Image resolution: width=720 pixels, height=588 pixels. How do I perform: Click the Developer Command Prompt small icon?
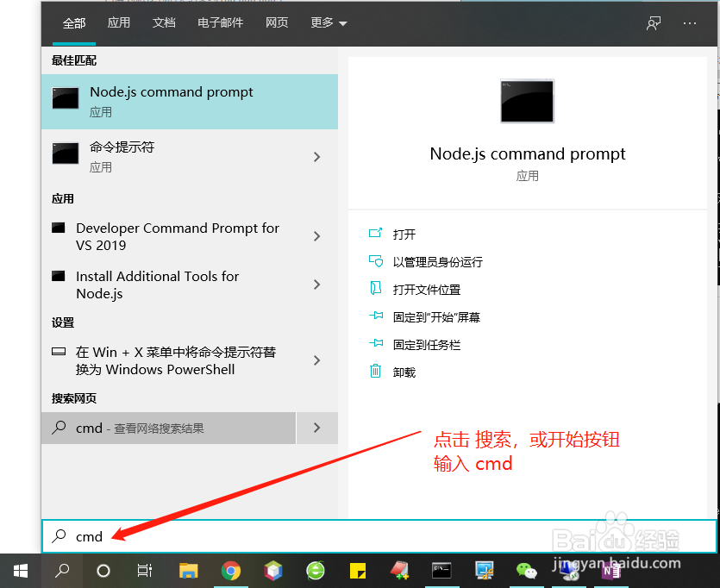(59, 228)
